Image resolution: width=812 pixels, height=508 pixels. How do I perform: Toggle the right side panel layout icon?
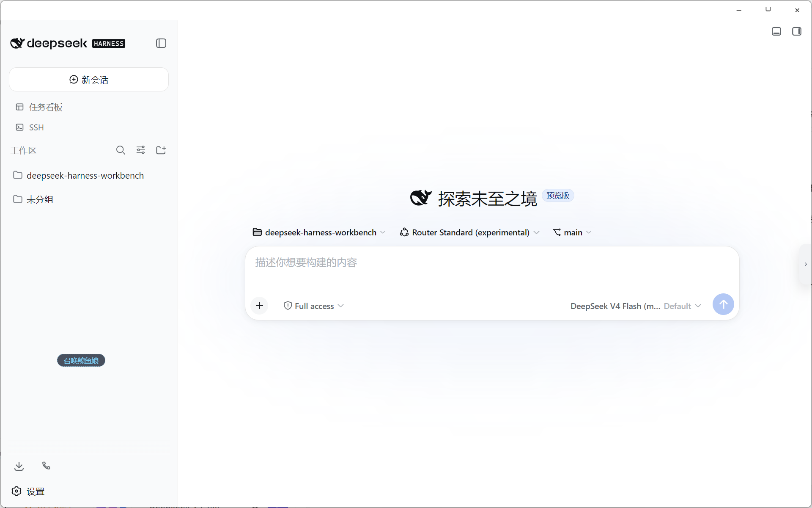point(797,31)
